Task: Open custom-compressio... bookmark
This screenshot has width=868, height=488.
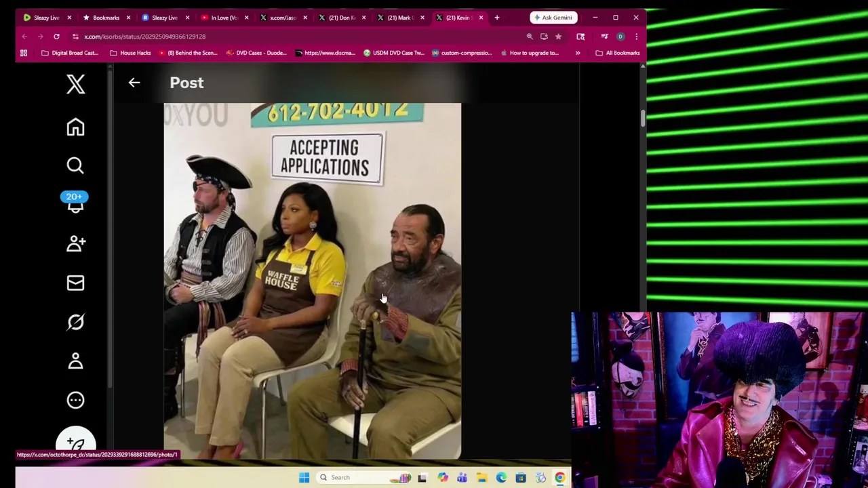Action: [462, 53]
